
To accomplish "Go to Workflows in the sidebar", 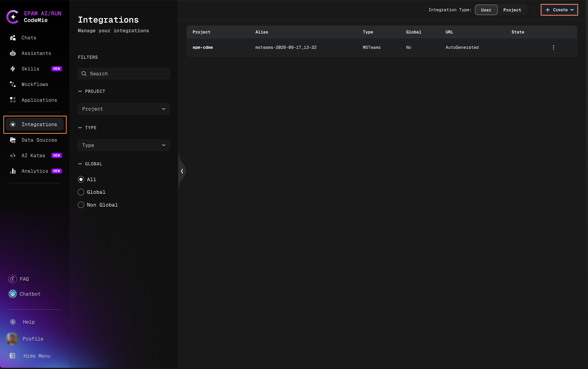I will click(35, 84).
